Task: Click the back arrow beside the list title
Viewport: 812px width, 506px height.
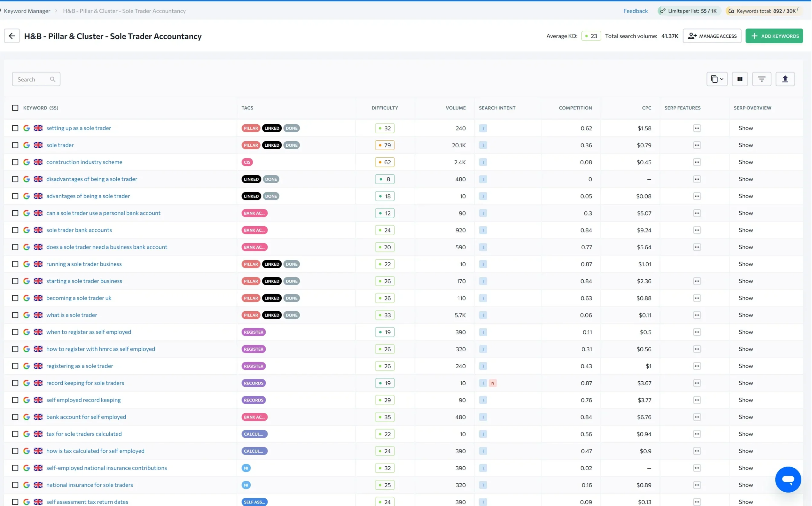Action: (12, 36)
